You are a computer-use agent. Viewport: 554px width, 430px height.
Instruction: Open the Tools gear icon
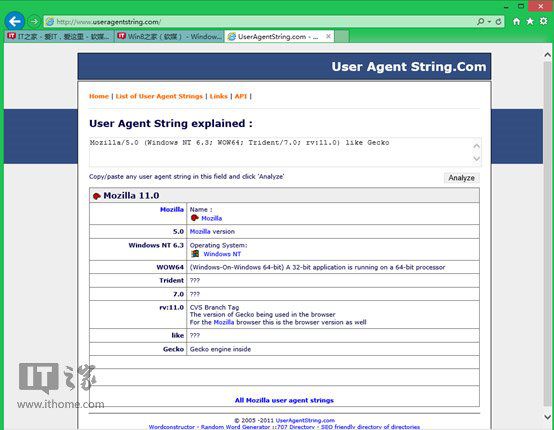click(x=544, y=21)
